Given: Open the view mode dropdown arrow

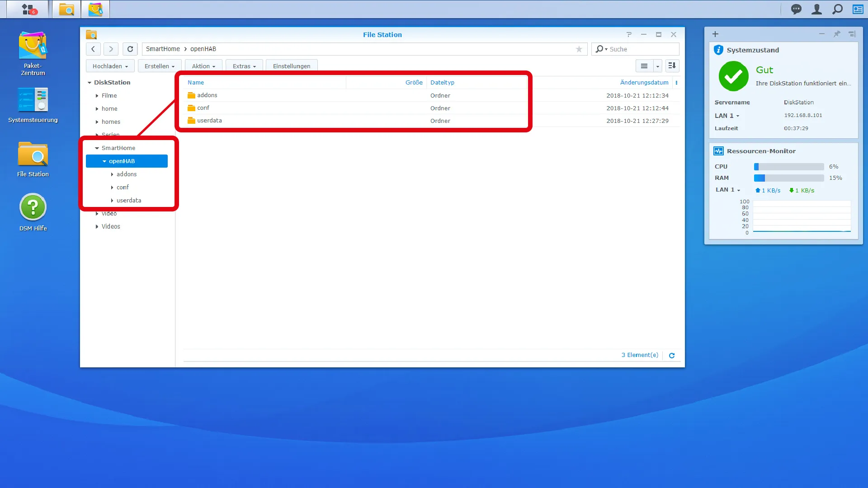Looking at the screenshot, I should pos(658,66).
